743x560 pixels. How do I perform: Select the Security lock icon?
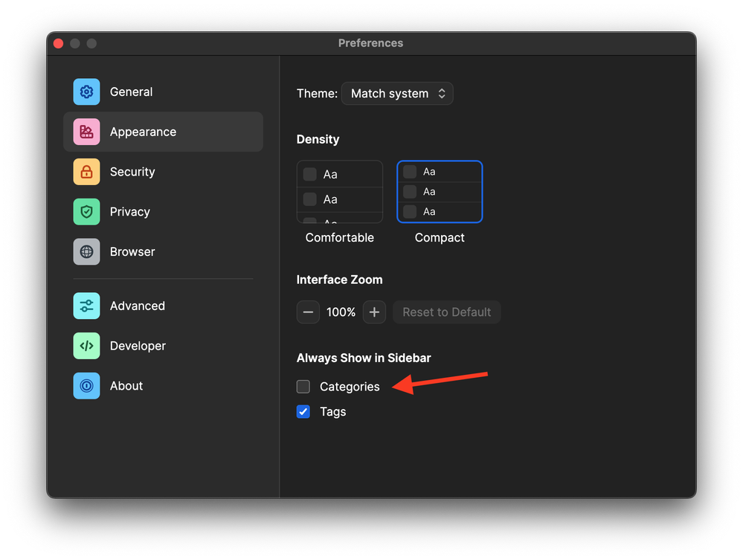pos(86,172)
